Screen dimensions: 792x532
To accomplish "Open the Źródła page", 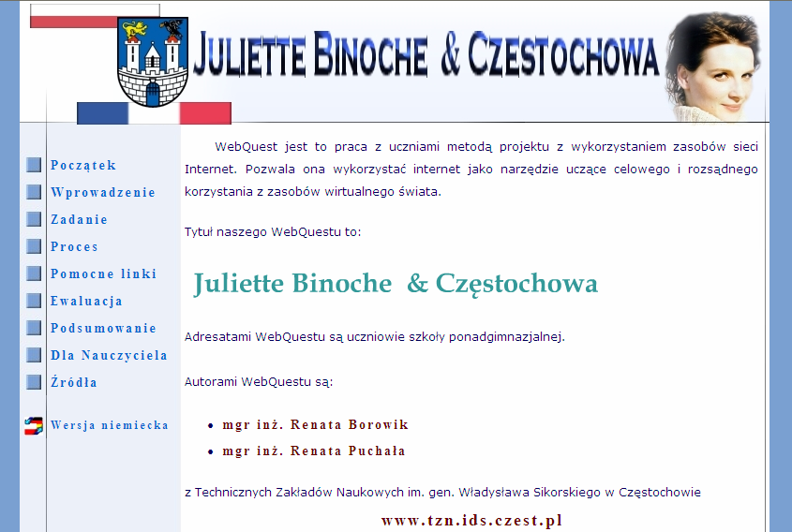I will point(74,382).
